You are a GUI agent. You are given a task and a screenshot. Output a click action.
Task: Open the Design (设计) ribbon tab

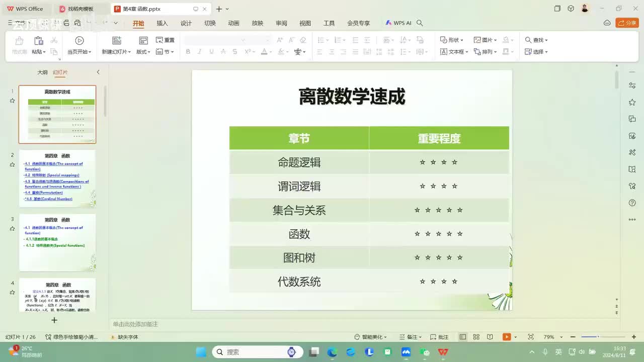(186, 23)
